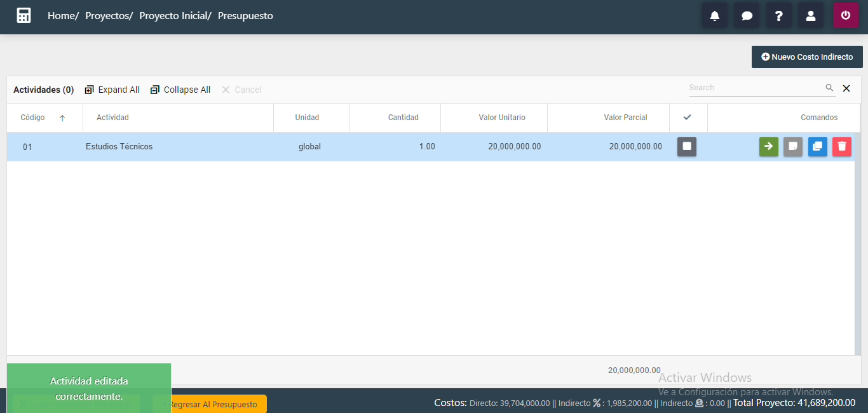The image size is (868, 413).
Task: Click the grid vertical scrollbar
Action: click(858, 244)
